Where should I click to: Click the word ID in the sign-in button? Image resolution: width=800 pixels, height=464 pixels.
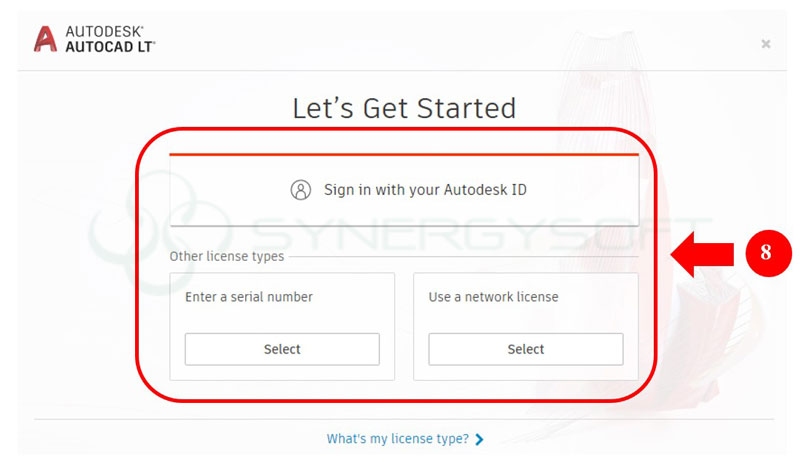[518, 190]
